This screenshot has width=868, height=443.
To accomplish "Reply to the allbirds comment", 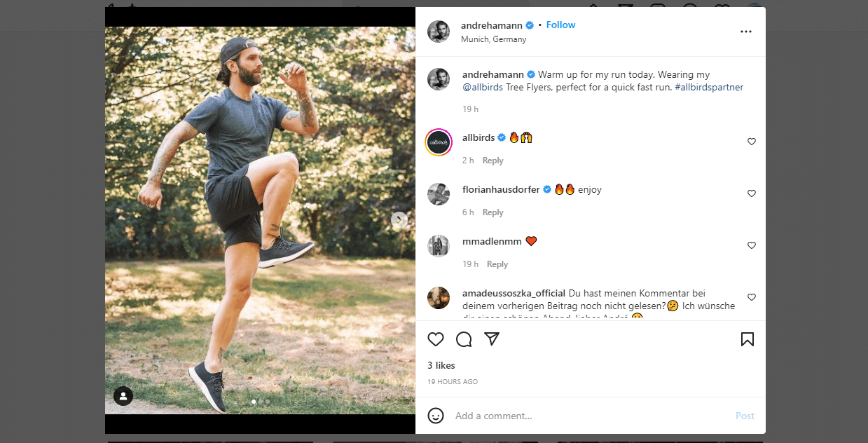I will pyautogui.click(x=492, y=161).
